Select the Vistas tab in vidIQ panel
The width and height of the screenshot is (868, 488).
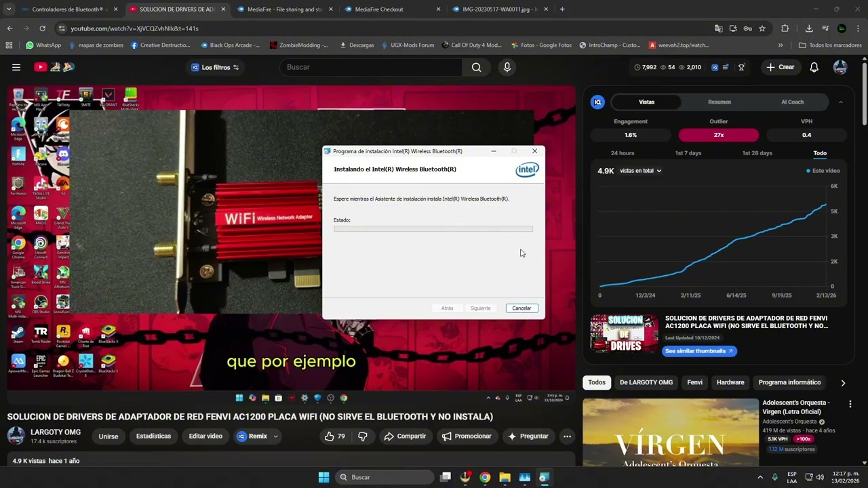click(646, 102)
